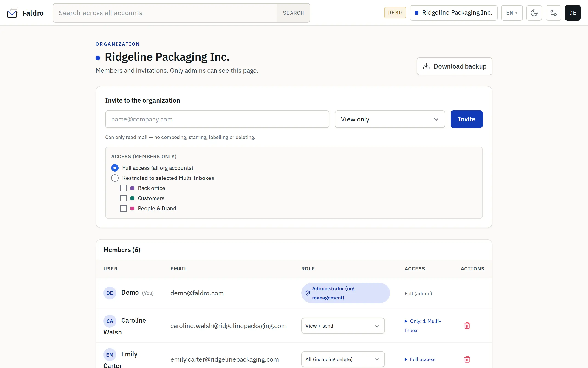Select Full access (all org accounts) radio
The image size is (588, 368).
[x=115, y=168]
